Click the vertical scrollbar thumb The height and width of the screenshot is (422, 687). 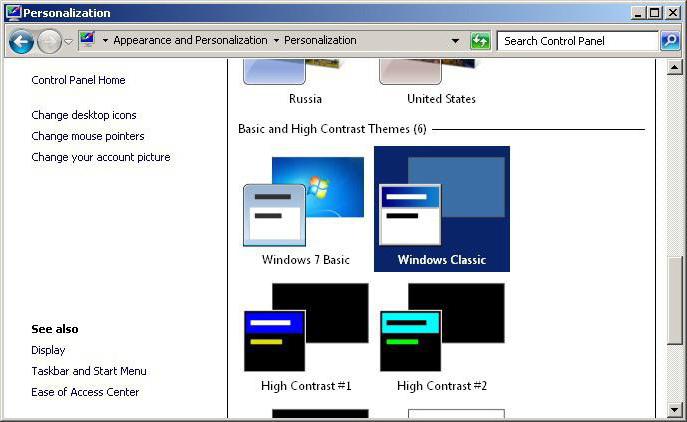pyautogui.click(x=674, y=300)
